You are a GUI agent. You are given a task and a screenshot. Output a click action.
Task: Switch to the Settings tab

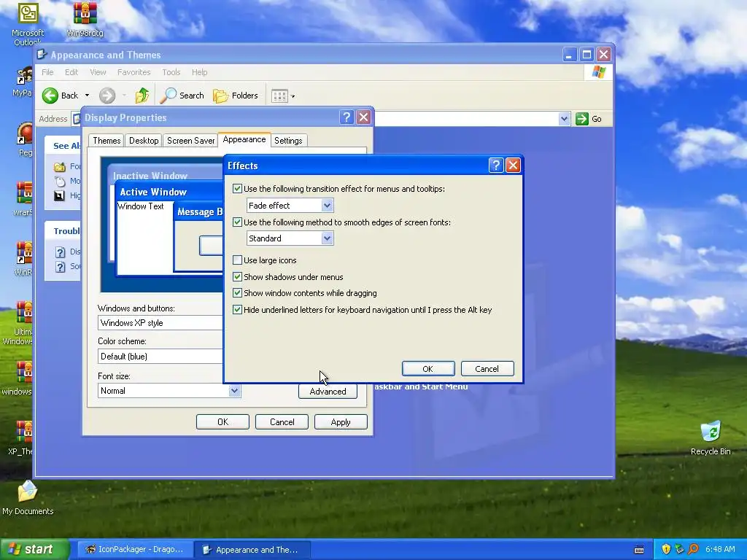coord(288,141)
